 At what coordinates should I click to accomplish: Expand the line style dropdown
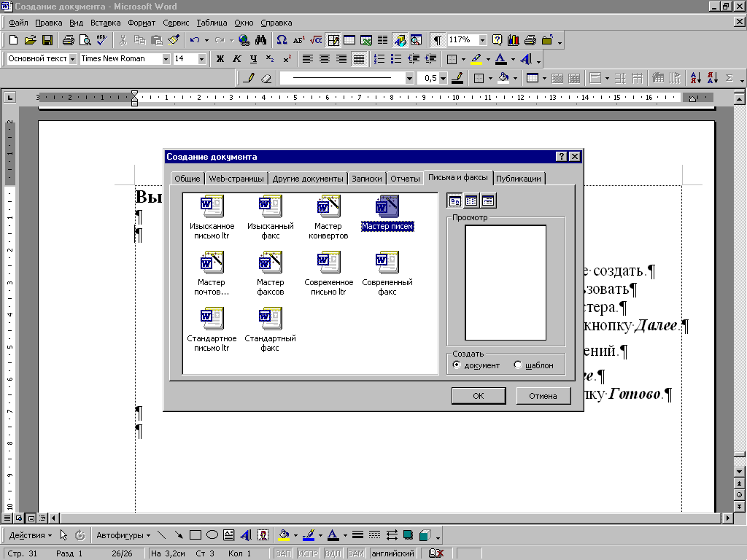tap(409, 78)
